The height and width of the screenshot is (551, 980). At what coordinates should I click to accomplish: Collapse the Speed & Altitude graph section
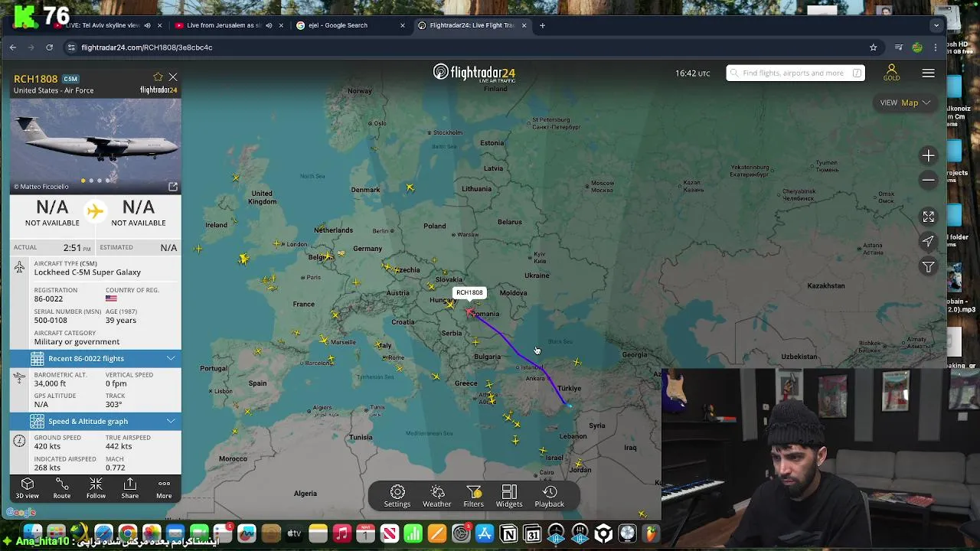pyautogui.click(x=96, y=421)
